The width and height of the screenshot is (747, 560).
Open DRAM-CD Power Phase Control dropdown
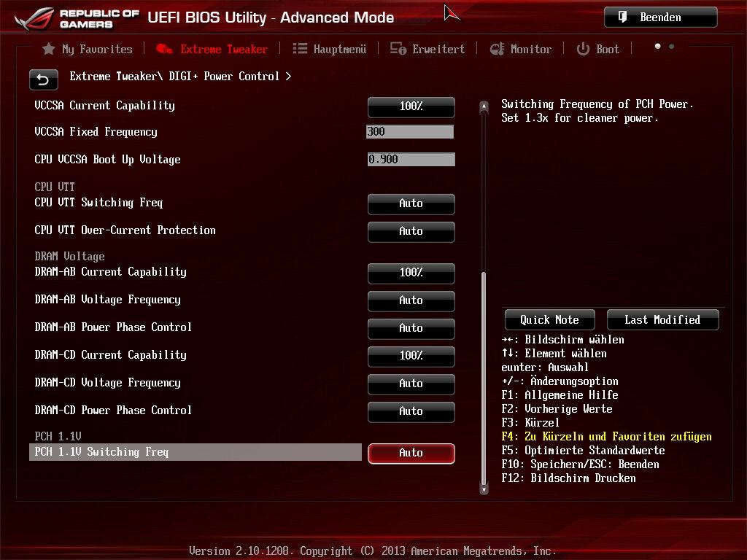tap(411, 411)
